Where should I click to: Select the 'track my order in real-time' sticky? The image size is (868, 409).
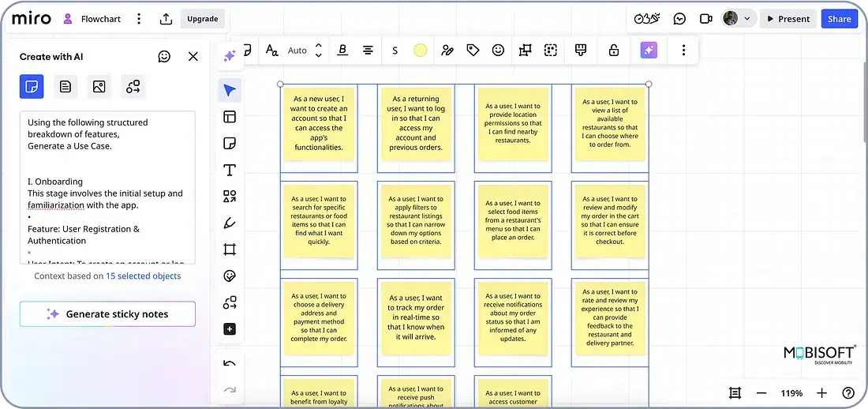tap(416, 318)
